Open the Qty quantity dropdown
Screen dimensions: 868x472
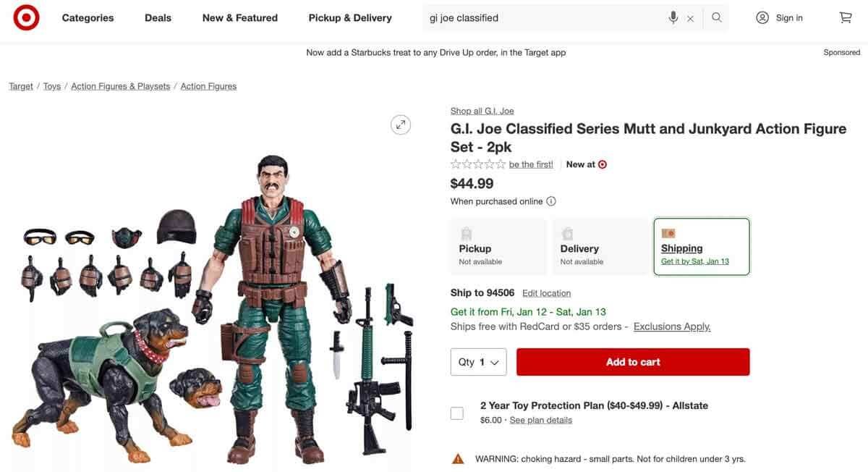(x=478, y=361)
